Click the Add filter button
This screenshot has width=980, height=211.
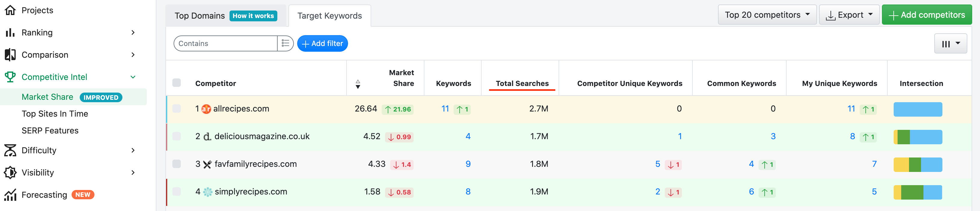pos(322,43)
